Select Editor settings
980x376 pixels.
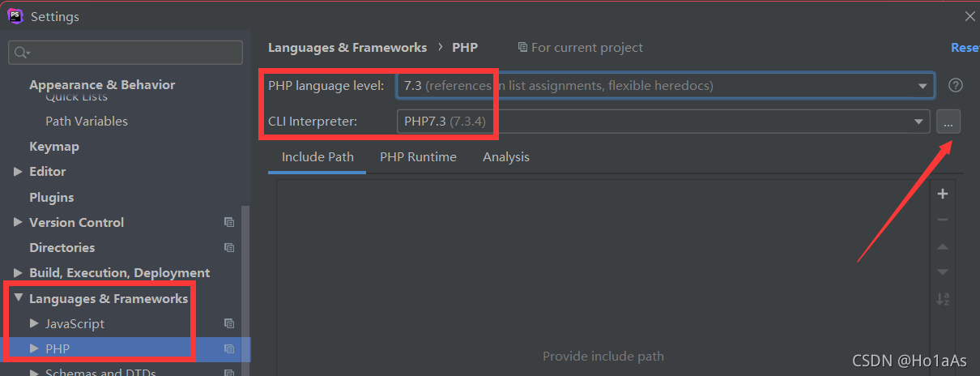point(48,172)
